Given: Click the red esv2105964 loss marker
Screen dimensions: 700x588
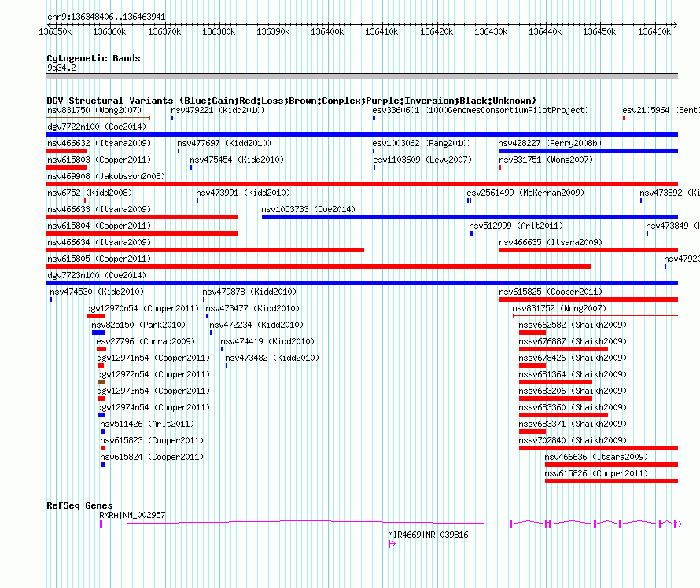Looking at the screenshot, I should (624, 118).
